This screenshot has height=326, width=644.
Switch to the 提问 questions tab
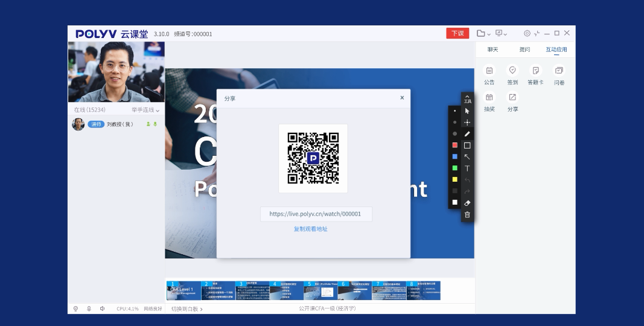(524, 50)
